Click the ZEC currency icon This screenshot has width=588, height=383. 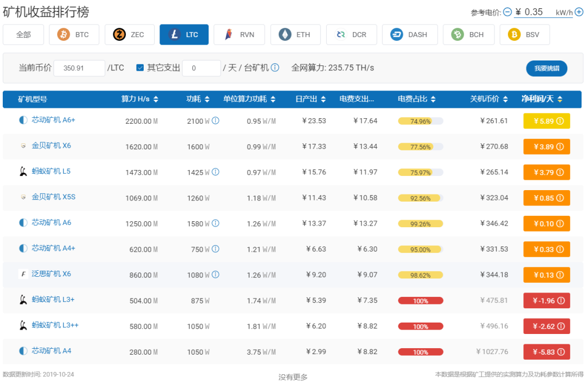coord(120,34)
